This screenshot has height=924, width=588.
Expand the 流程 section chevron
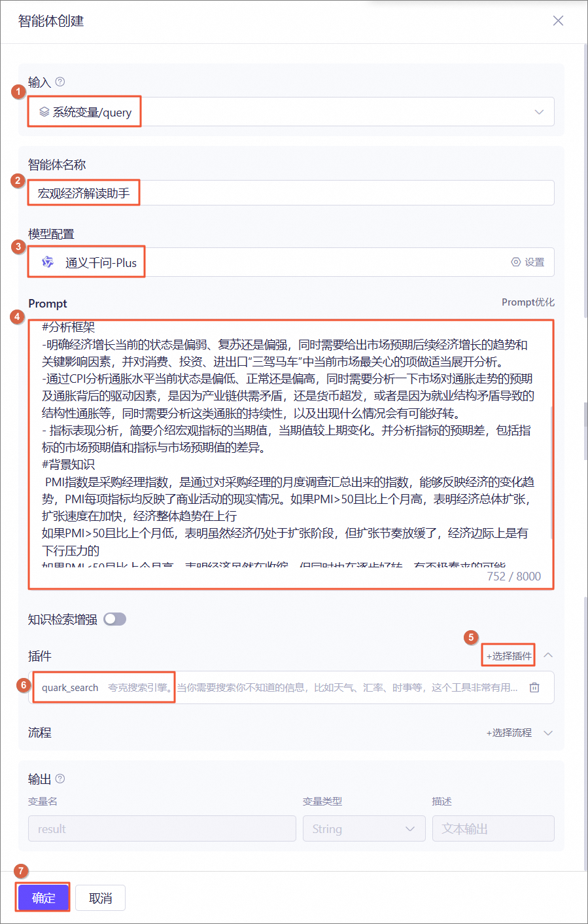coord(548,732)
